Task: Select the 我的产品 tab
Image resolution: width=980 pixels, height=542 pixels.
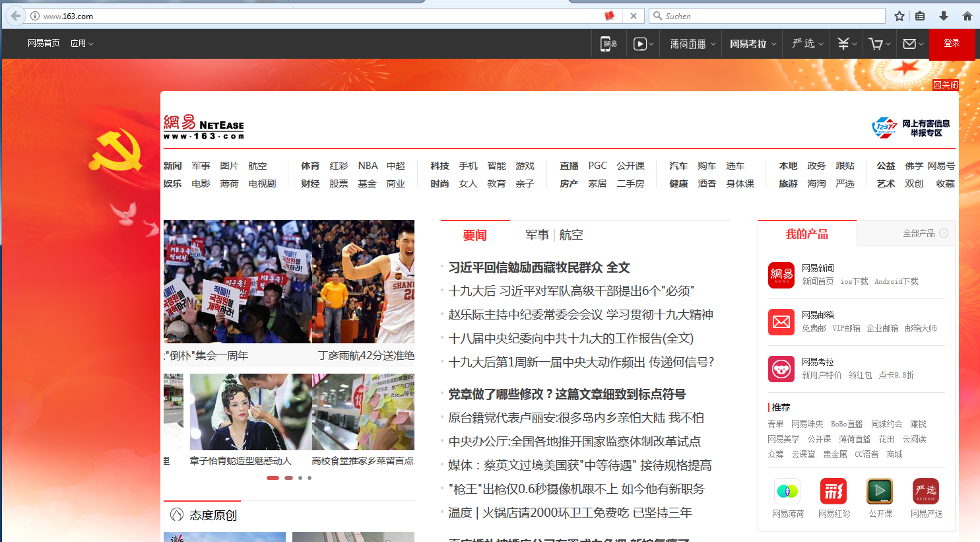Action: point(807,234)
